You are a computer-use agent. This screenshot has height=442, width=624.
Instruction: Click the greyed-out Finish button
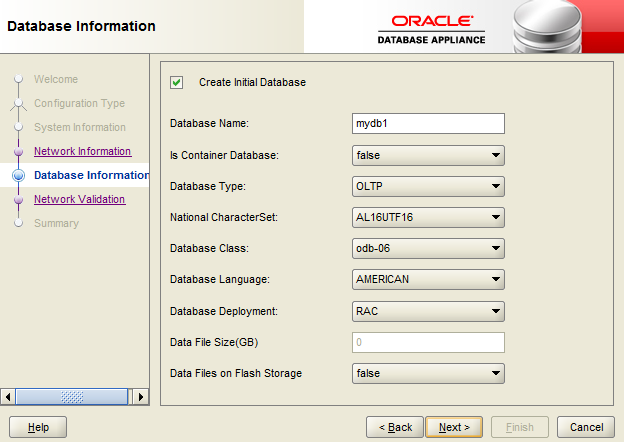pos(520,427)
